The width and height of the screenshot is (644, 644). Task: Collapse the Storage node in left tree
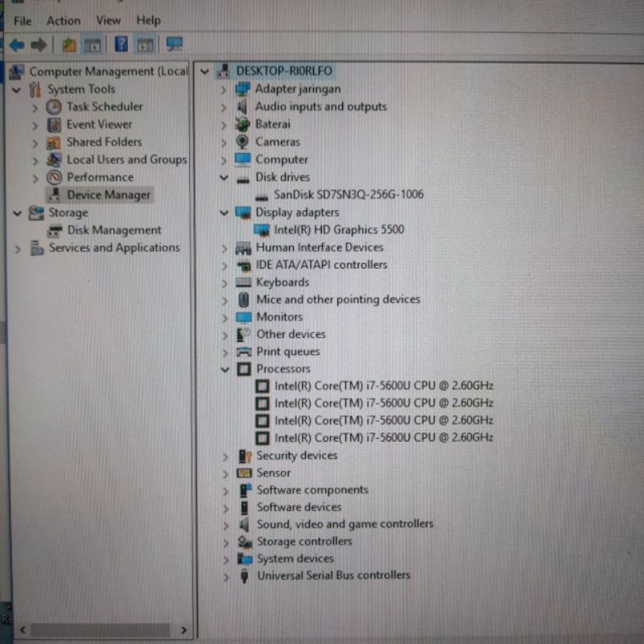[17, 213]
